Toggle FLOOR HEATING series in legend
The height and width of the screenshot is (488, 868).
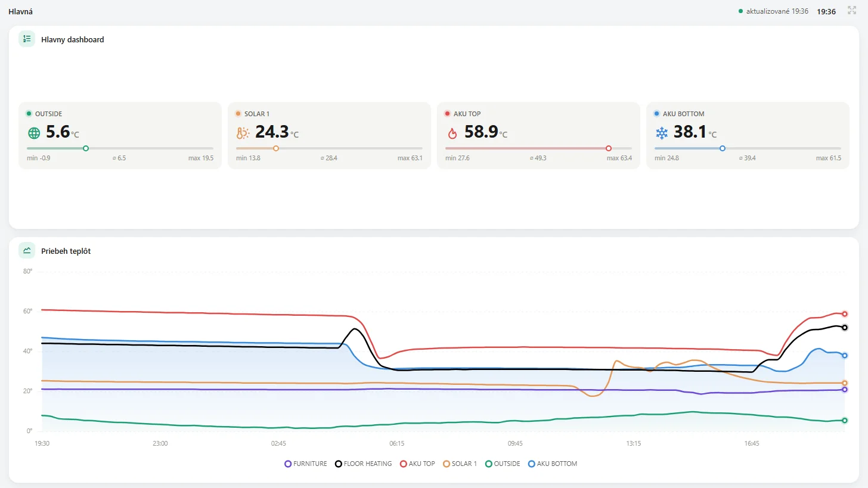pyautogui.click(x=364, y=464)
